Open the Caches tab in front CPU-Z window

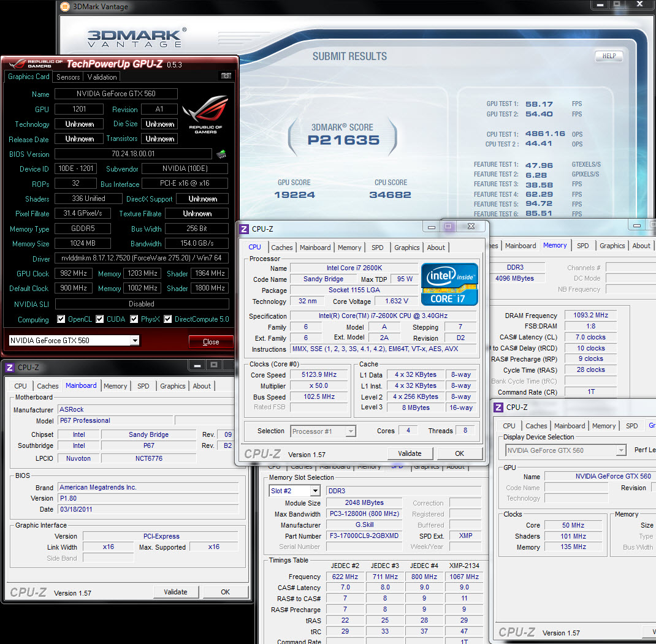(x=282, y=248)
